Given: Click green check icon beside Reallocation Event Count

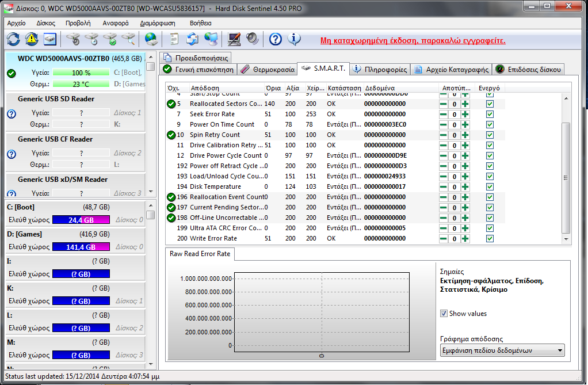Looking at the screenshot, I should [171, 197].
